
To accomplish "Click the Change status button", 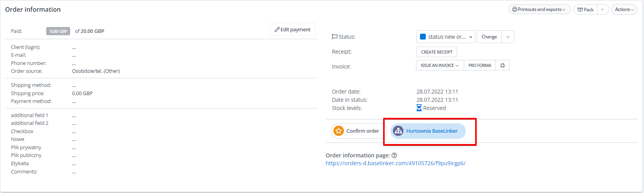I will tap(489, 37).
